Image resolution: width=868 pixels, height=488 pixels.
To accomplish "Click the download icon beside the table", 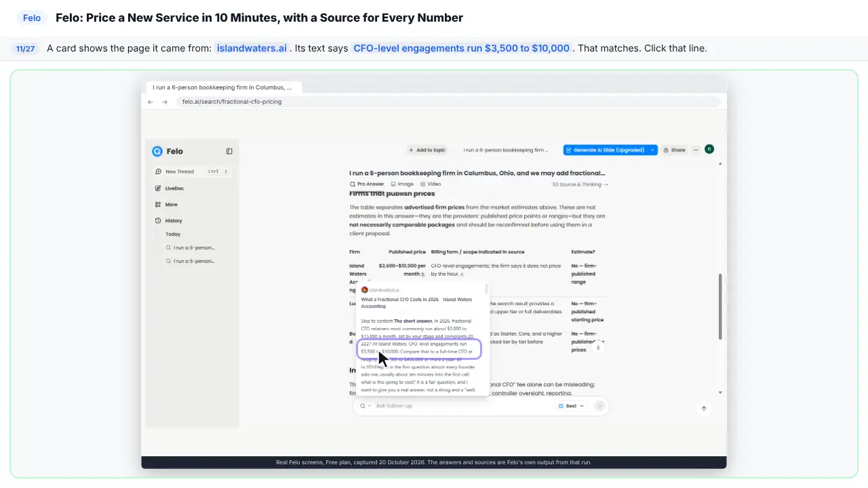I will click(x=598, y=347).
